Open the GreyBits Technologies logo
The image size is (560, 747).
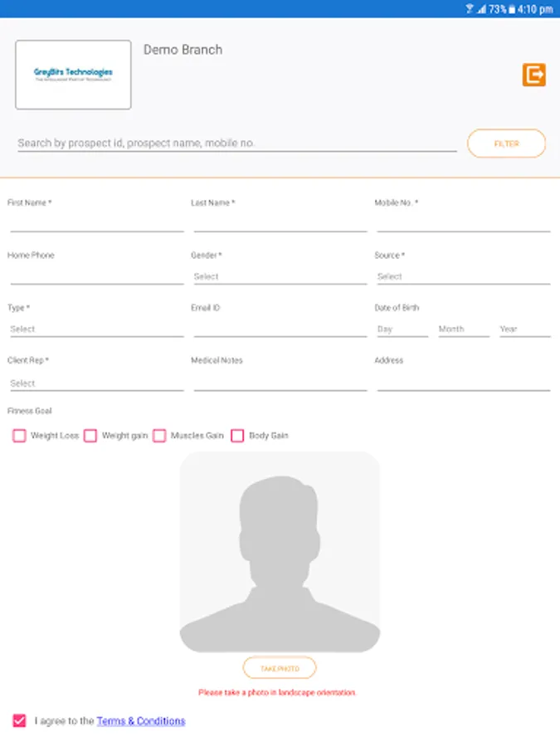[73, 75]
